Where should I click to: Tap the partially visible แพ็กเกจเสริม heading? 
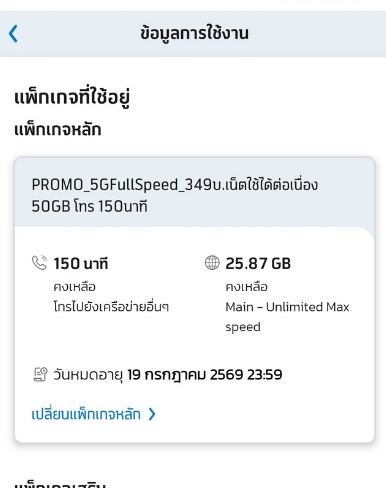pos(60,484)
